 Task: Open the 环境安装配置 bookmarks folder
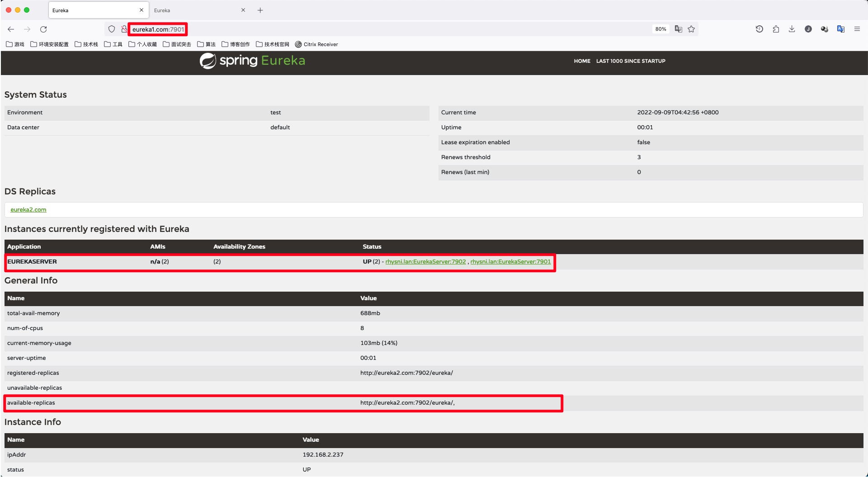pyautogui.click(x=50, y=44)
